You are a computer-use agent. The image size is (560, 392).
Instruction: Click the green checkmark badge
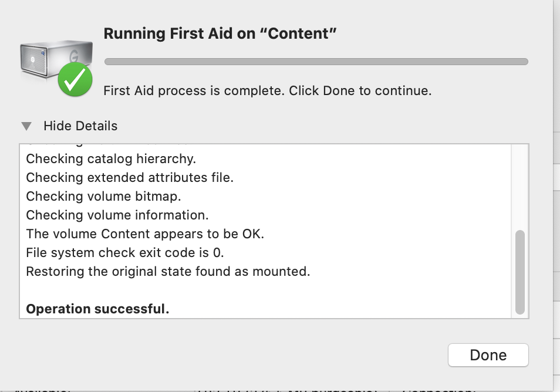(x=75, y=79)
